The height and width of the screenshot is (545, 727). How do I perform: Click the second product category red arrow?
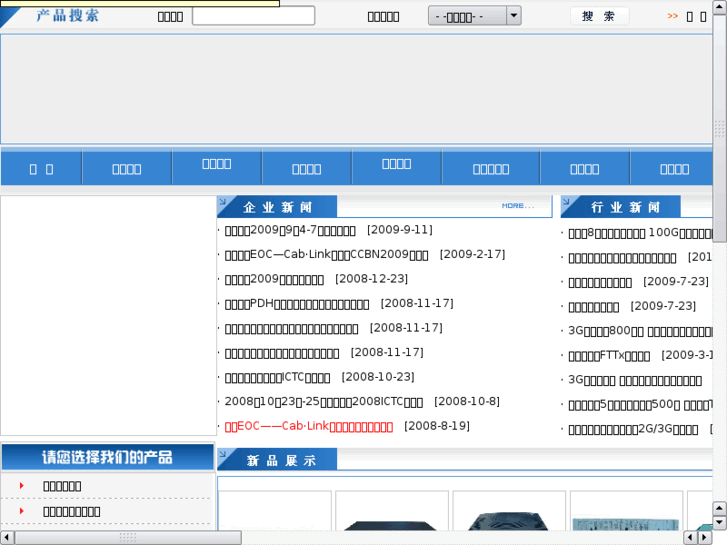click(21, 511)
